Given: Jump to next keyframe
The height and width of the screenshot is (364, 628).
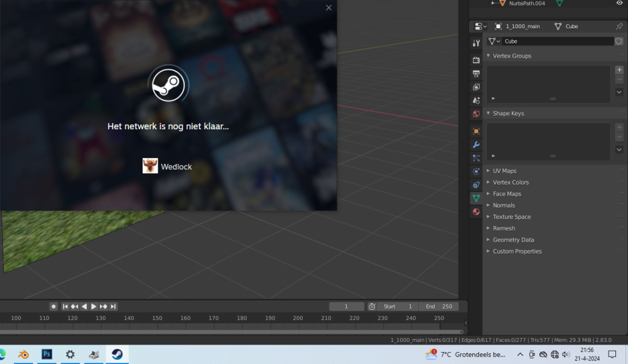Looking at the screenshot, I should click(104, 307).
